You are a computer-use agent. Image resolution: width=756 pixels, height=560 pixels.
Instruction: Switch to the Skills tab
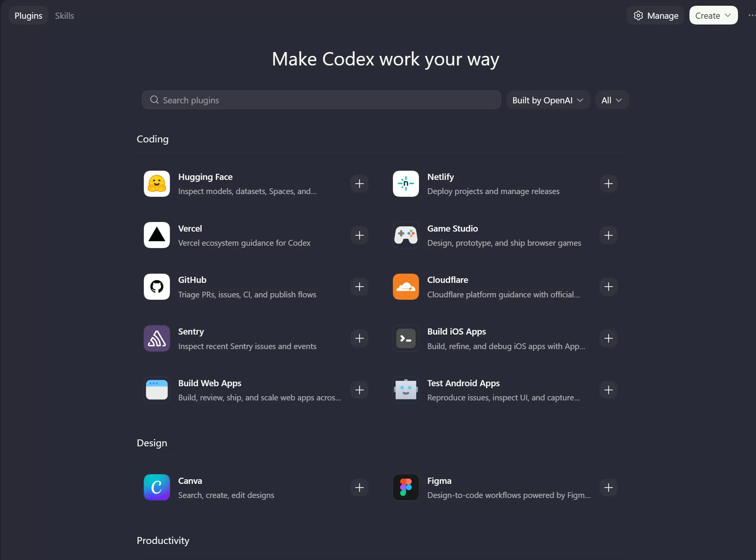64,15
